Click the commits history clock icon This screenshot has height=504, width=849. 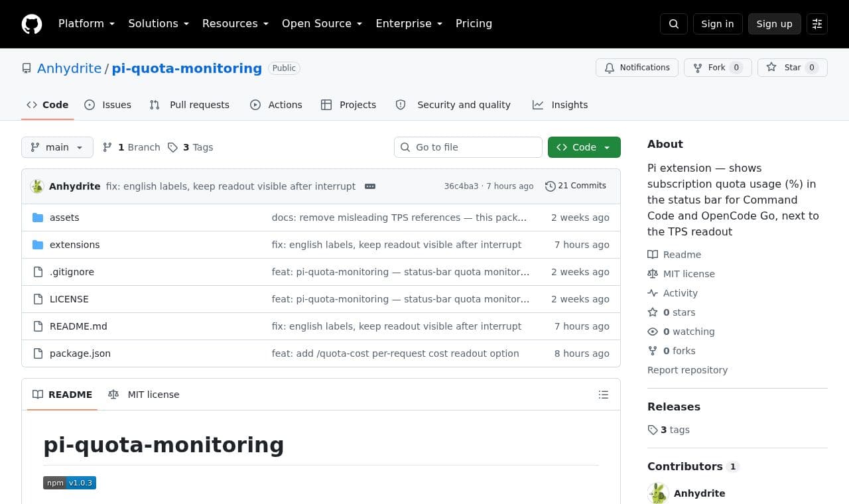550,186
